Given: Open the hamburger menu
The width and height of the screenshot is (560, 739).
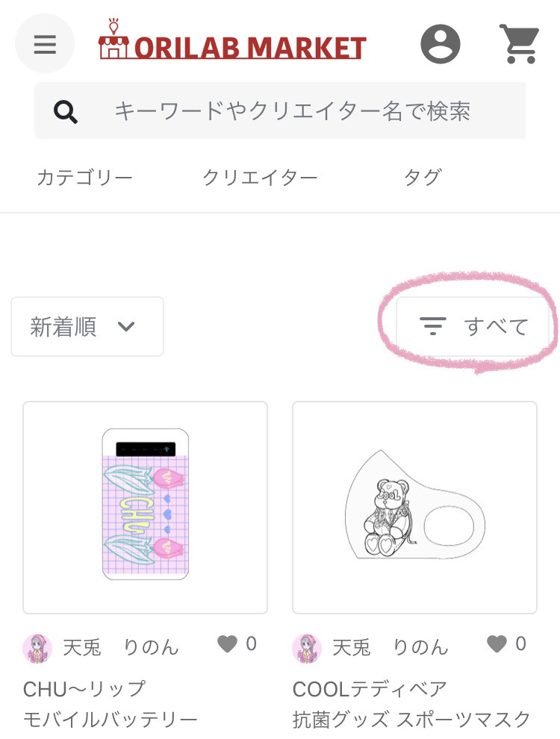Looking at the screenshot, I should 45,44.
